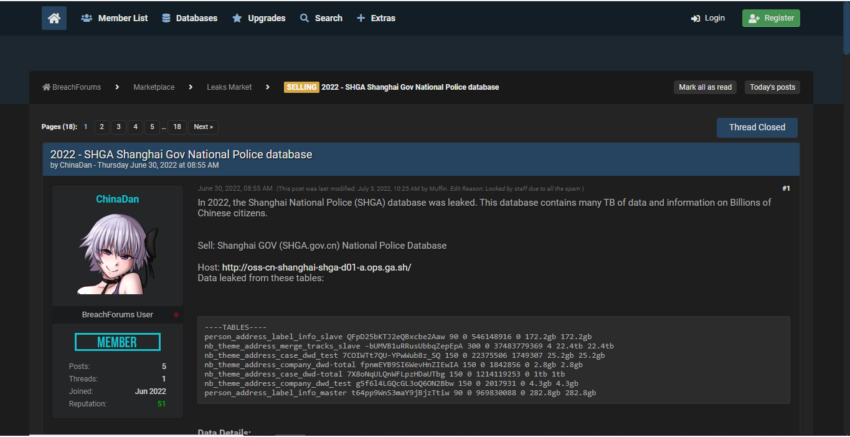Go to the forum home icon
This screenshot has width=850, height=437.
pos(54,18)
